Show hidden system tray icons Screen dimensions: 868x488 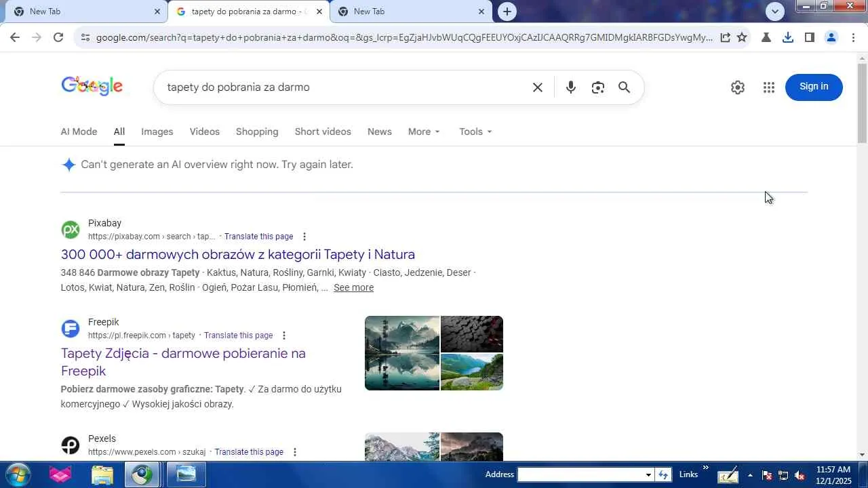[750, 475]
